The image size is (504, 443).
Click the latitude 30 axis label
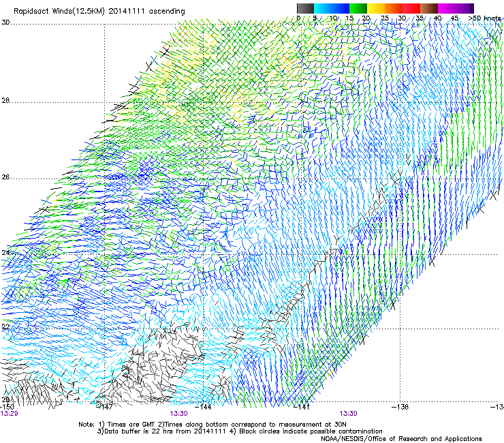[5, 22]
